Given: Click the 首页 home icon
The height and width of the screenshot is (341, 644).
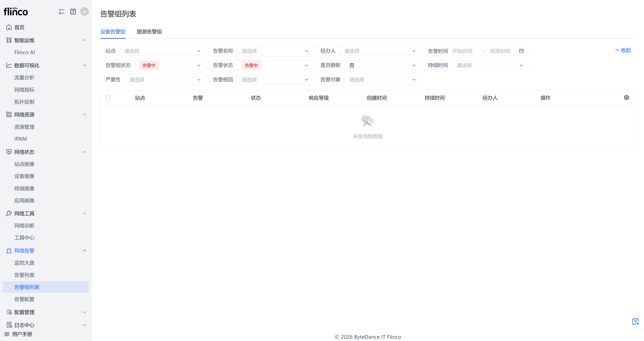Looking at the screenshot, I should pyautogui.click(x=9, y=27).
